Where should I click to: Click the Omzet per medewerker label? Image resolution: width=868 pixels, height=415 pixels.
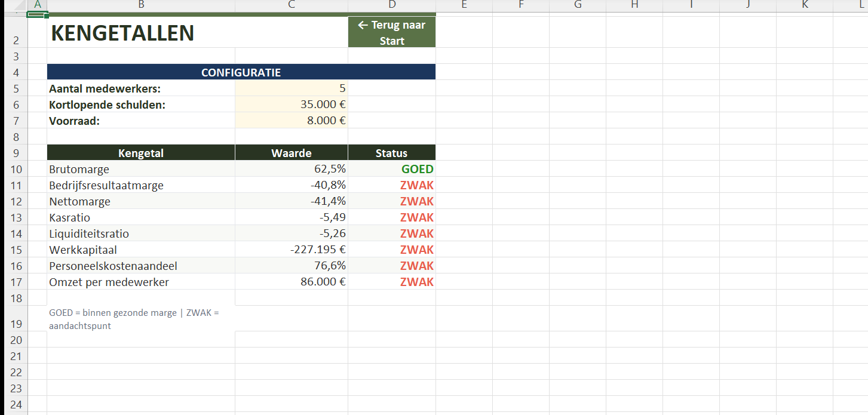pyautogui.click(x=109, y=282)
